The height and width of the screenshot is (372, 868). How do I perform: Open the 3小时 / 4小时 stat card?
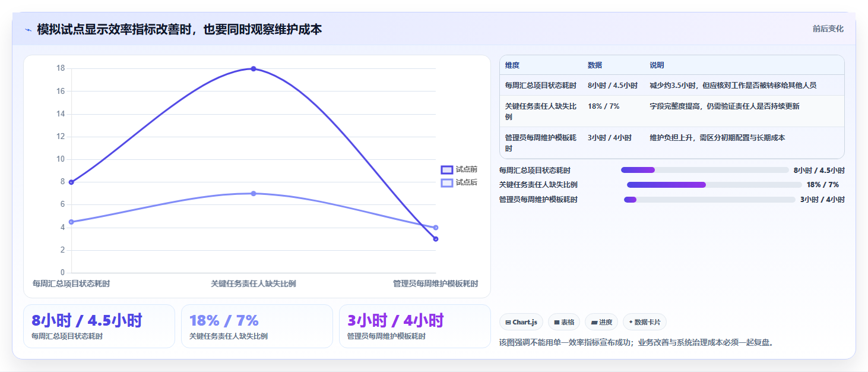415,326
